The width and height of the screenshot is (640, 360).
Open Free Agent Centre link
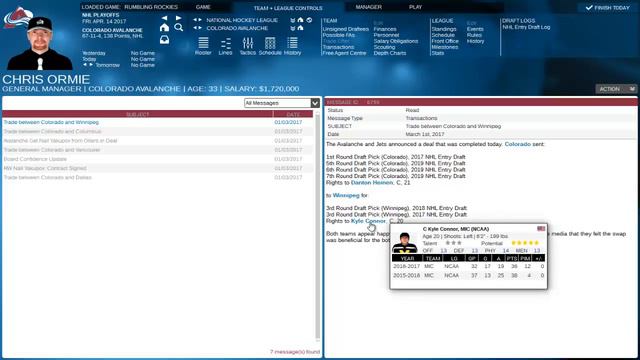coord(344,53)
